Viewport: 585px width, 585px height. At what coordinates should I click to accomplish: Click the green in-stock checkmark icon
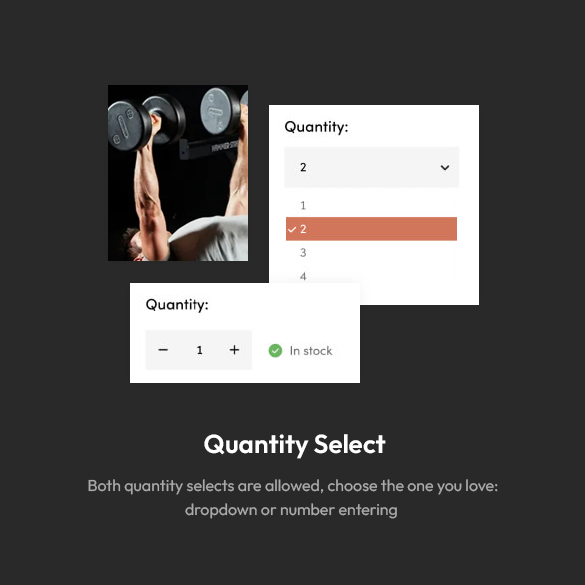click(x=275, y=351)
